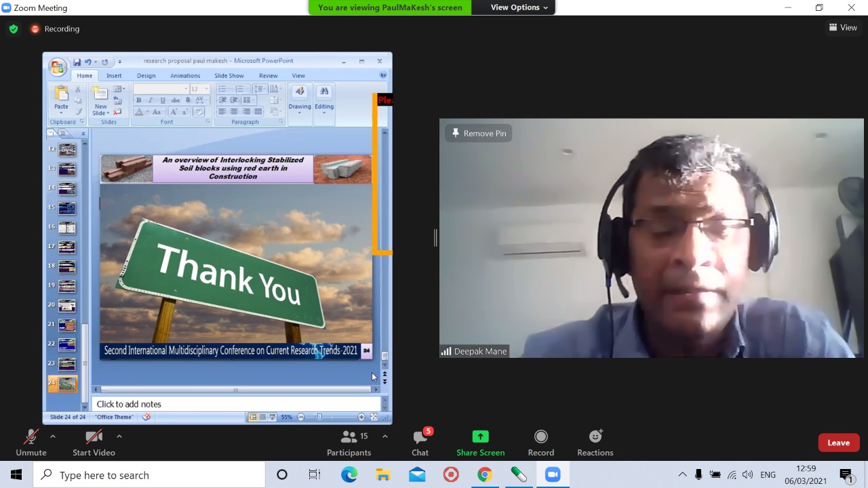The width and height of the screenshot is (868, 488).
Task: Click the green Share Screen icon
Action: [x=480, y=437]
